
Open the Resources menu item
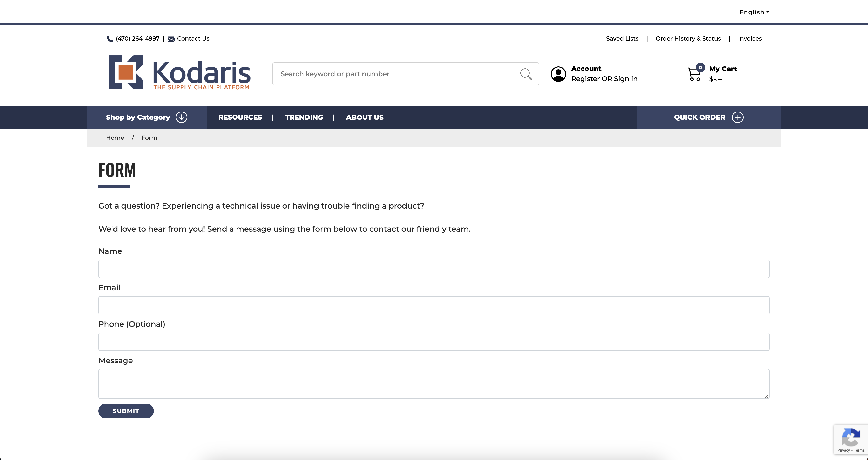coord(240,117)
